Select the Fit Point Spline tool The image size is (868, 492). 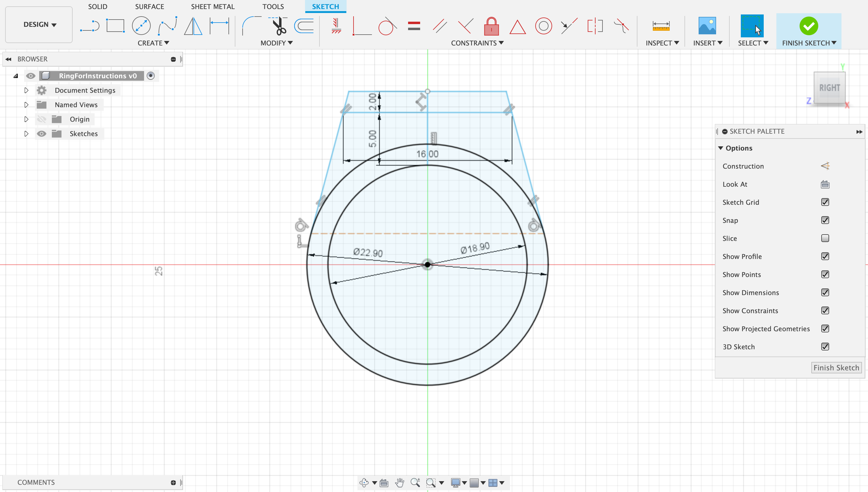coord(167,26)
